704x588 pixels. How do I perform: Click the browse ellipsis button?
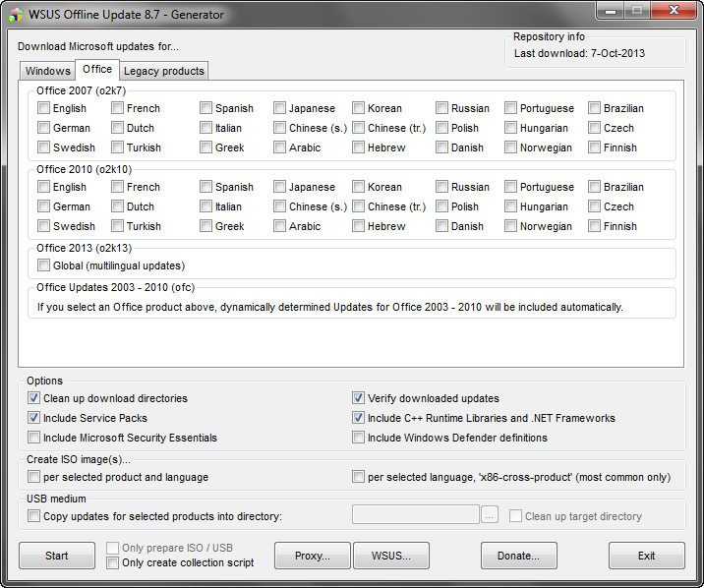(x=490, y=514)
